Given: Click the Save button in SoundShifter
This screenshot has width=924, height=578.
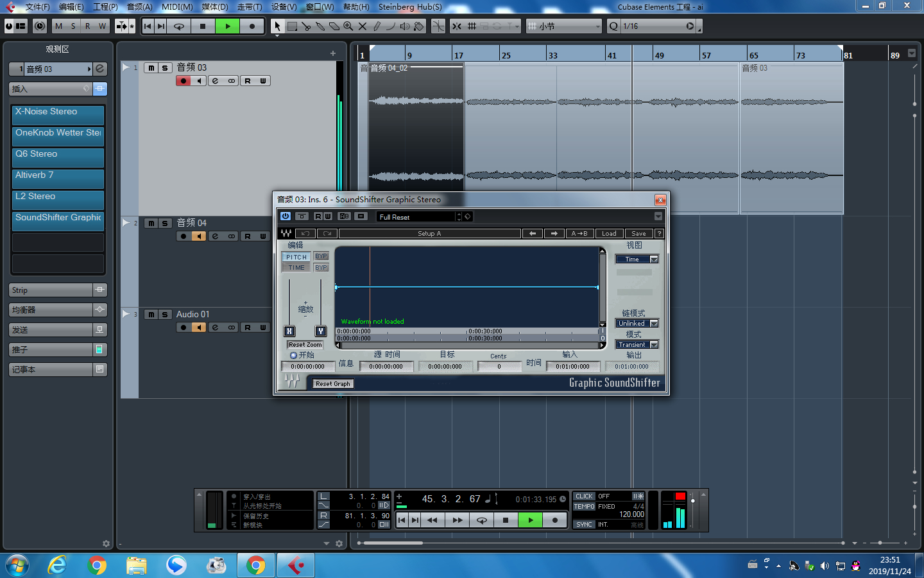Looking at the screenshot, I should coord(638,234).
